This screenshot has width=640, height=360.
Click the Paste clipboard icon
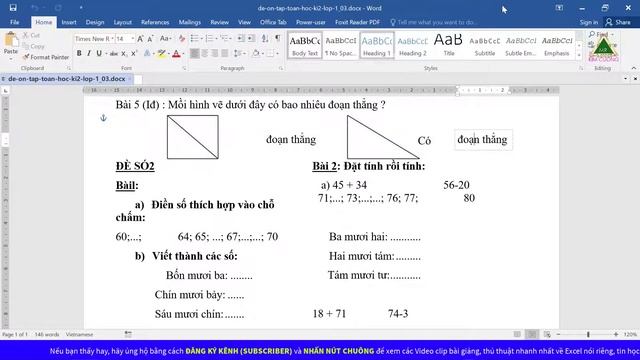click(x=11, y=40)
